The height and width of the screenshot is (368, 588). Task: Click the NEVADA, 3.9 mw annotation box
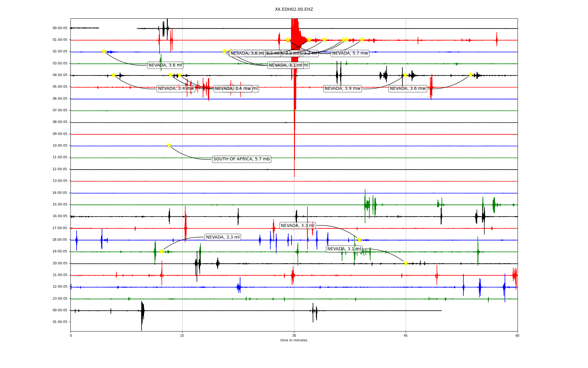342,89
